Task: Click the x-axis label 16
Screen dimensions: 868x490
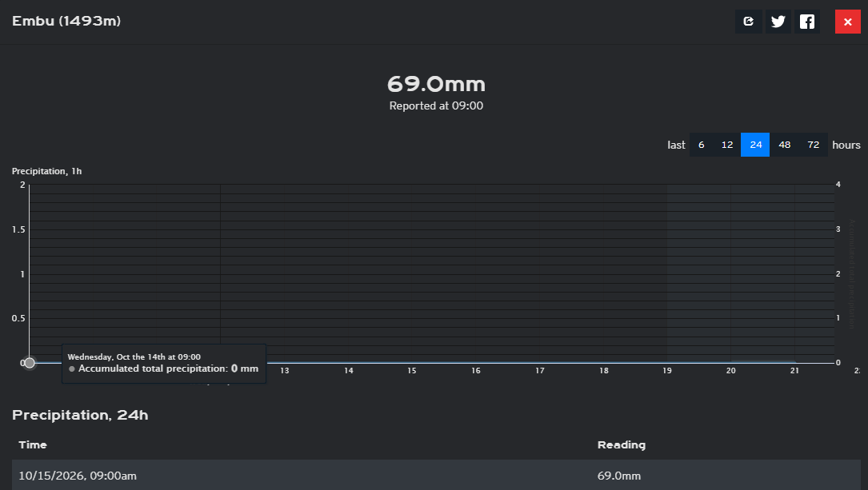Action: click(x=476, y=371)
